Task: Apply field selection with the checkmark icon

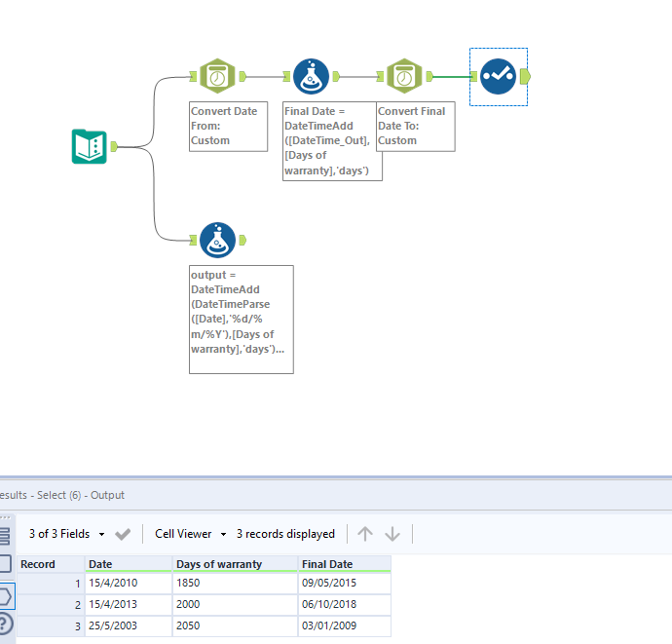Action: [x=123, y=534]
